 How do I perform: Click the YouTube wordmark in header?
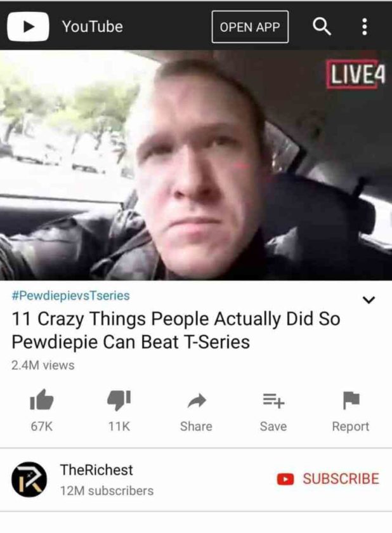pos(92,27)
